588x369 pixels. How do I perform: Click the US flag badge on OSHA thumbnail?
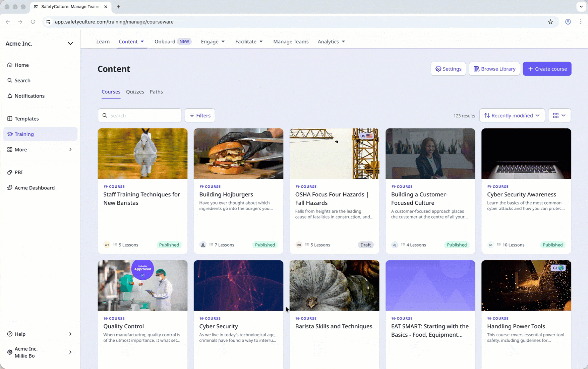coord(366,136)
